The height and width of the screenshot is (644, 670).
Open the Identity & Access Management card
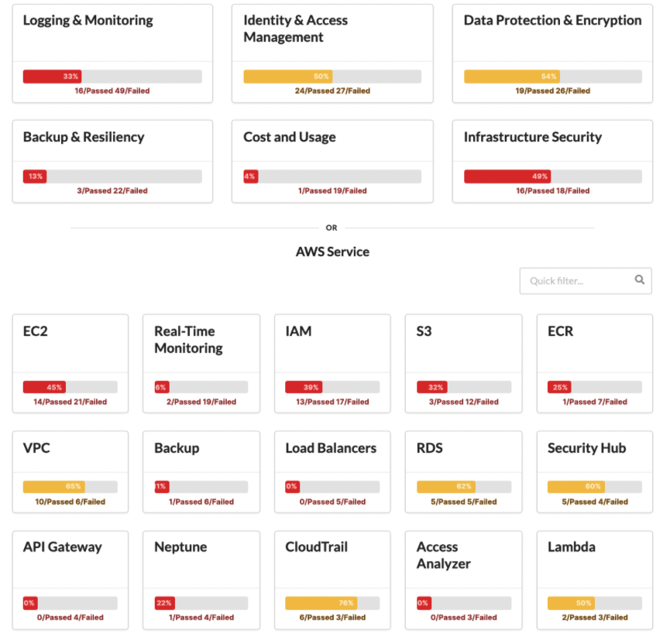(332, 53)
